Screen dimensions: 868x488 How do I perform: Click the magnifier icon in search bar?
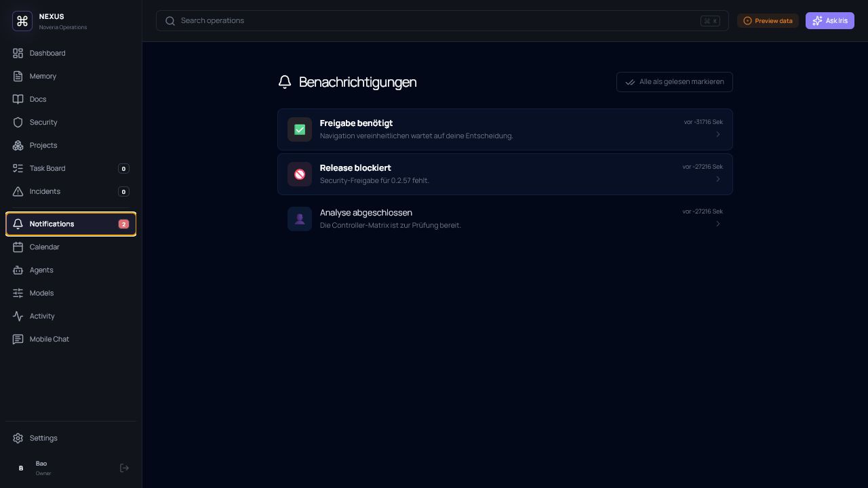click(x=170, y=21)
